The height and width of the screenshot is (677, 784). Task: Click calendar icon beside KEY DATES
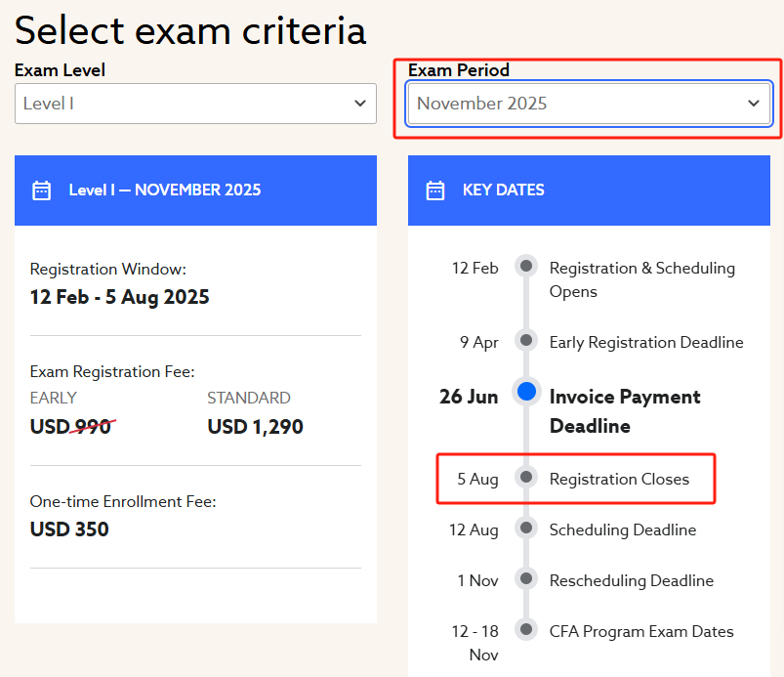pyautogui.click(x=435, y=190)
